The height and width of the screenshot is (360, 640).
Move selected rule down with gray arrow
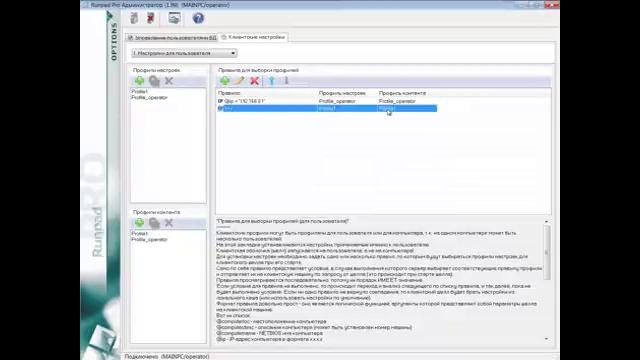click(x=287, y=81)
